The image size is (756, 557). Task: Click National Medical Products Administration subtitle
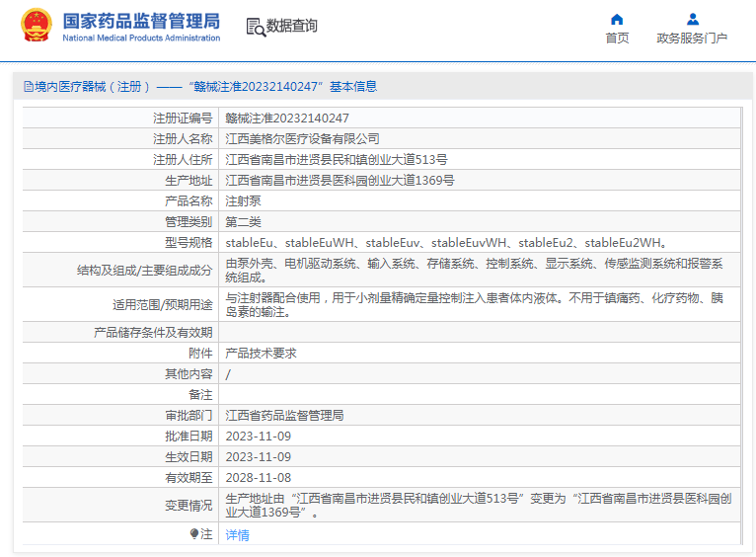pos(141,39)
